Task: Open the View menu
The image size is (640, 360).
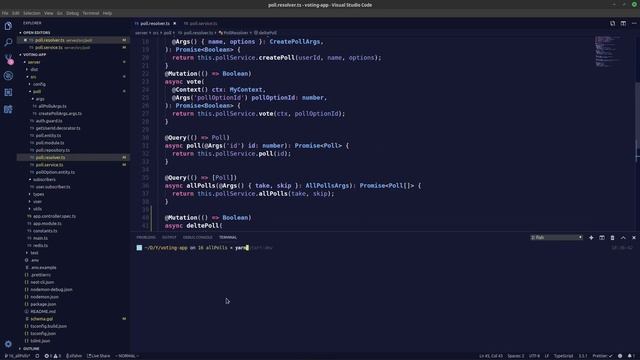Action: 49,13
